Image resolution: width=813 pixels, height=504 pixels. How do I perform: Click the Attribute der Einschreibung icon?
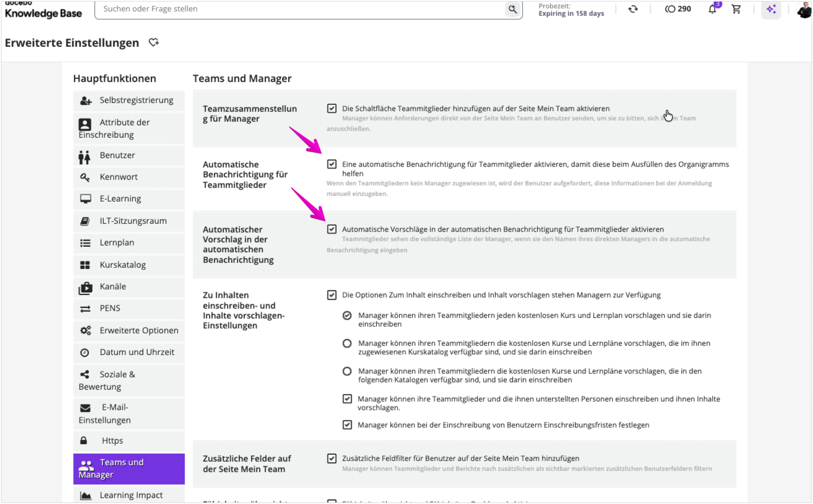85,124
